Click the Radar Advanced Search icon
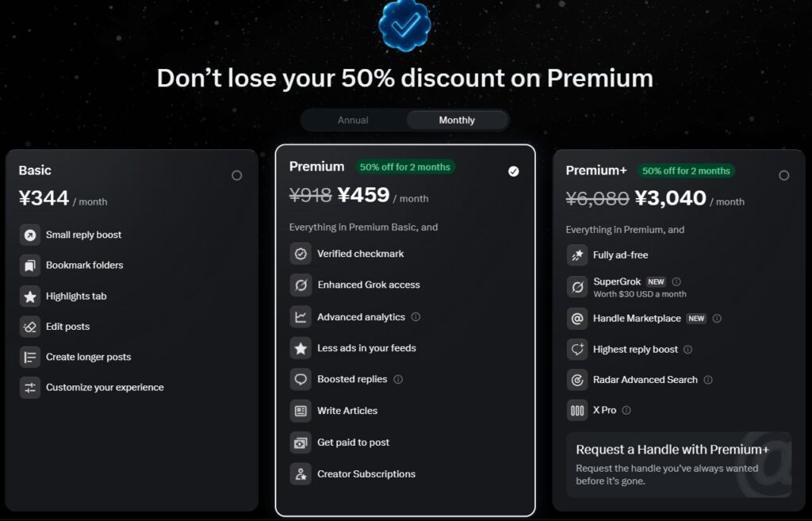This screenshot has width=812, height=521. (x=577, y=380)
